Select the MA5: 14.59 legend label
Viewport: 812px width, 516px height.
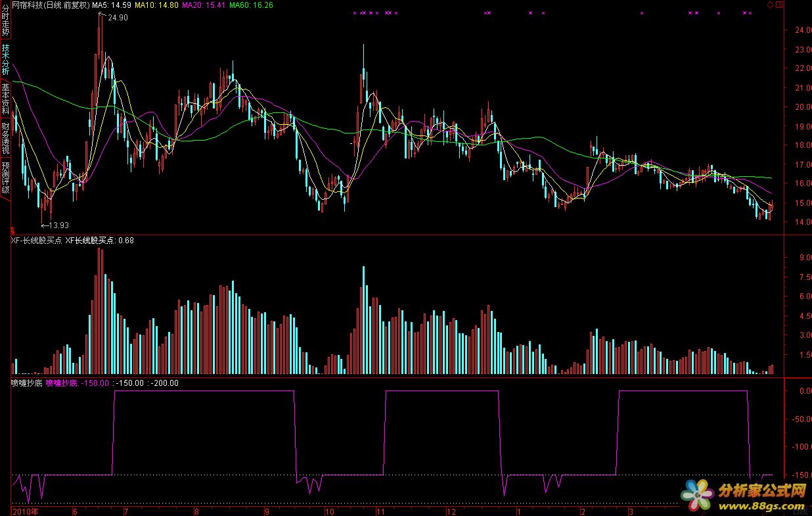click(x=112, y=5)
